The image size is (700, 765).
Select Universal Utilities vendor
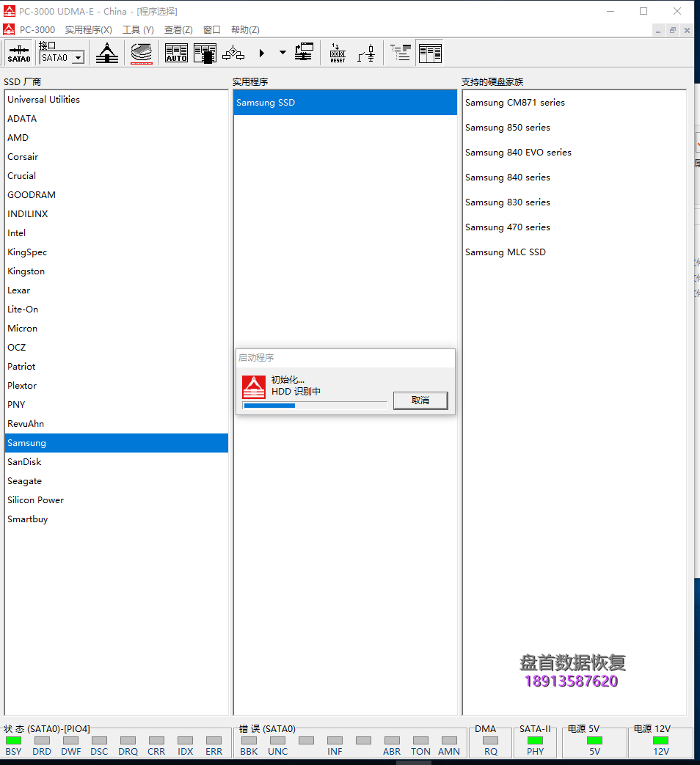(x=117, y=100)
